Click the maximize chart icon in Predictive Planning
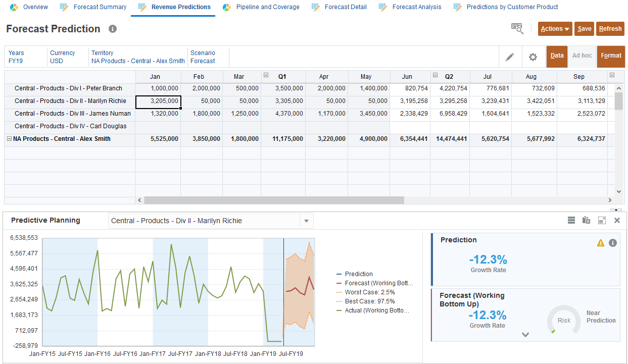The height and width of the screenshot is (364, 628). [x=601, y=220]
